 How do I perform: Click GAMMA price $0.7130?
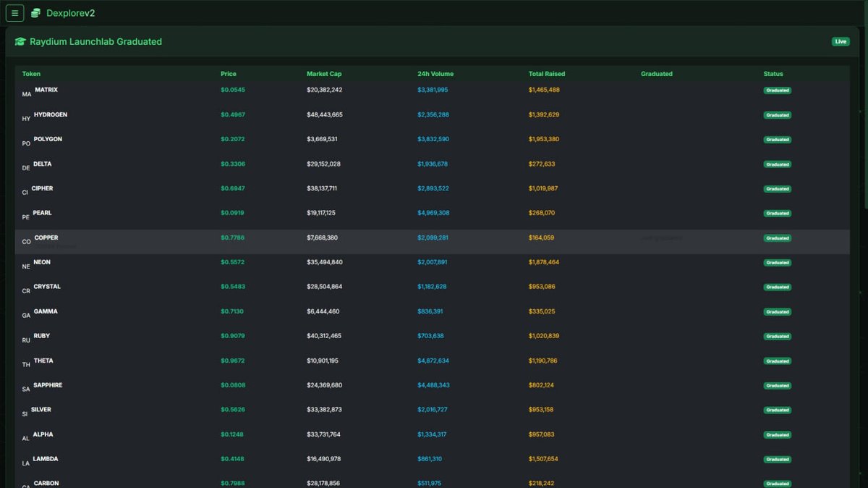(233, 311)
